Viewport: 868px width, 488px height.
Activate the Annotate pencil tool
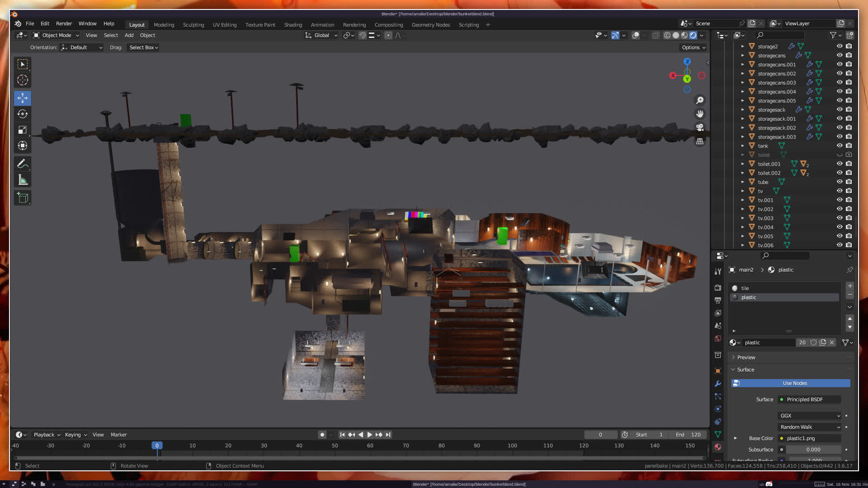click(23, 164)
